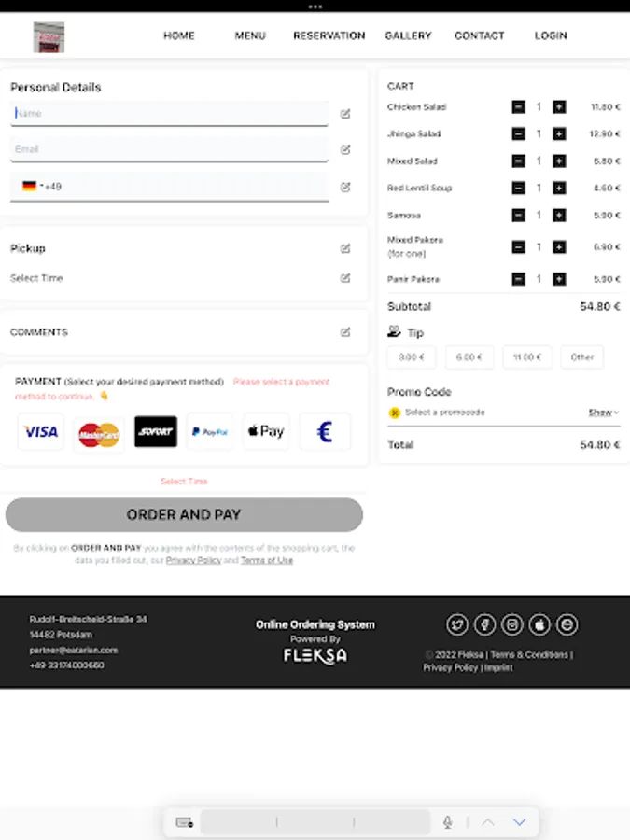
Task: Choose PayPal payment option
Action: coord(210,432)
